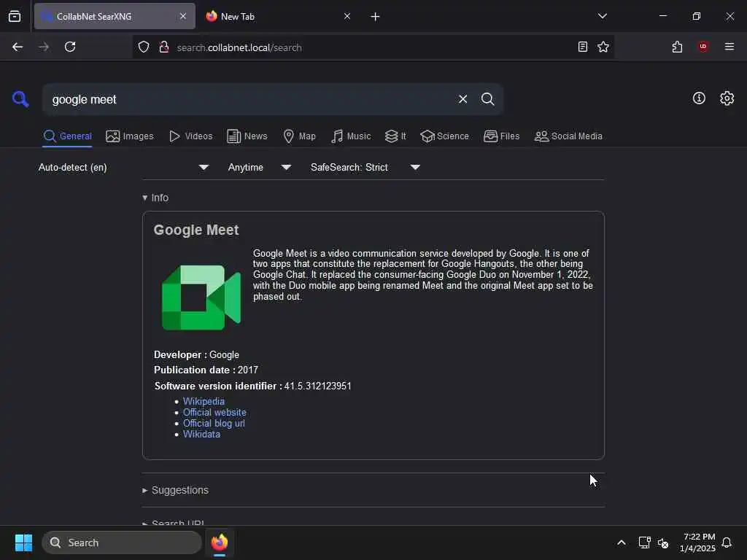Screen dimensions: 747x560
Task: Switch to Images search category
Action: pos(130,136)
